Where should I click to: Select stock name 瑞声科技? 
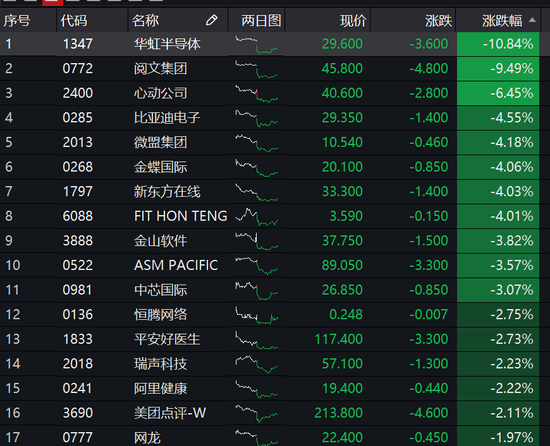(x=160, y=364)
